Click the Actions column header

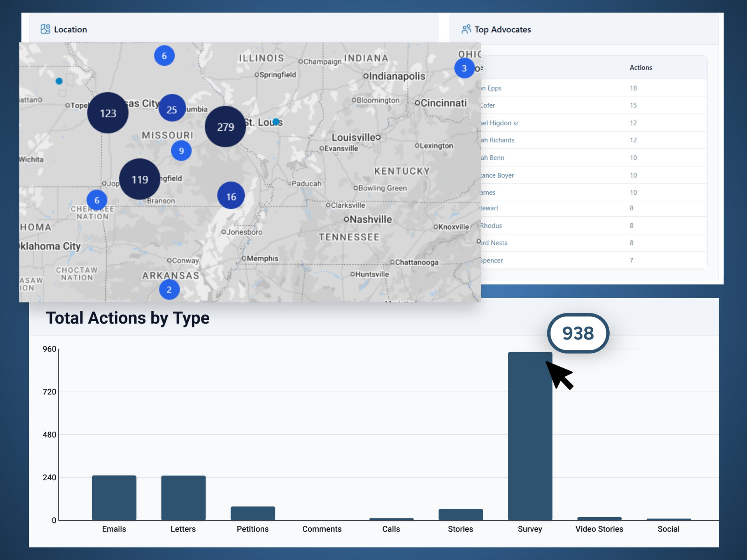640,68
